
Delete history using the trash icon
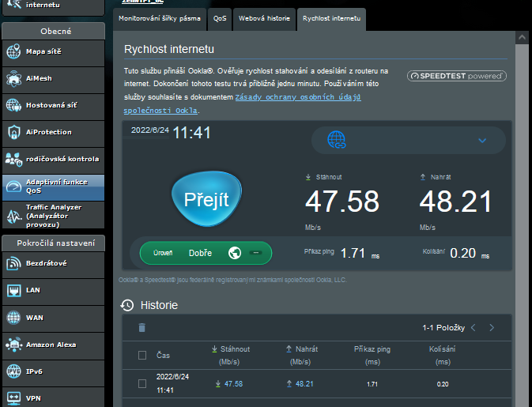tap(142, 327)
